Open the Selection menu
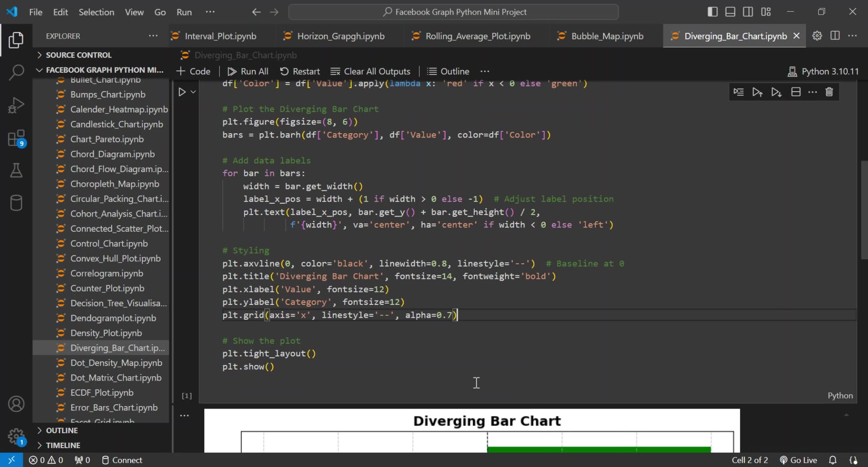Viewport: 868px width, 467px height. click(x=96, y=12)
